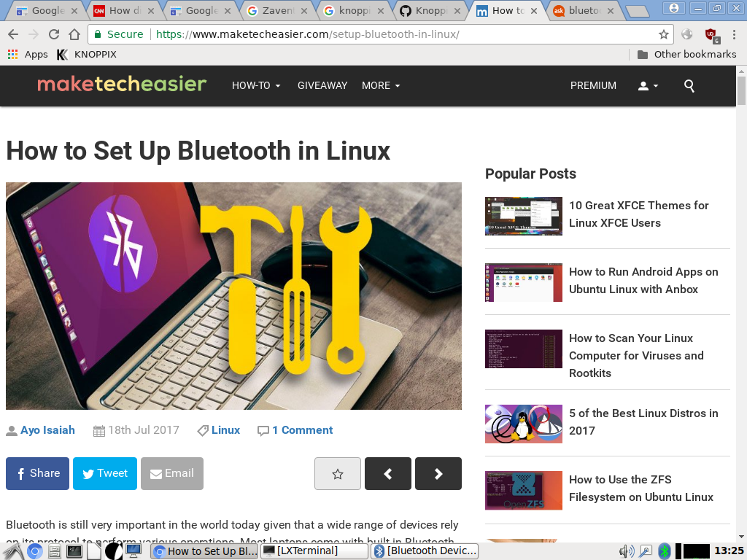Open the '10 Great XFCE Themes' post thumbnail
This screenshot has height=560, width=747.
click(x=523, y=216)
